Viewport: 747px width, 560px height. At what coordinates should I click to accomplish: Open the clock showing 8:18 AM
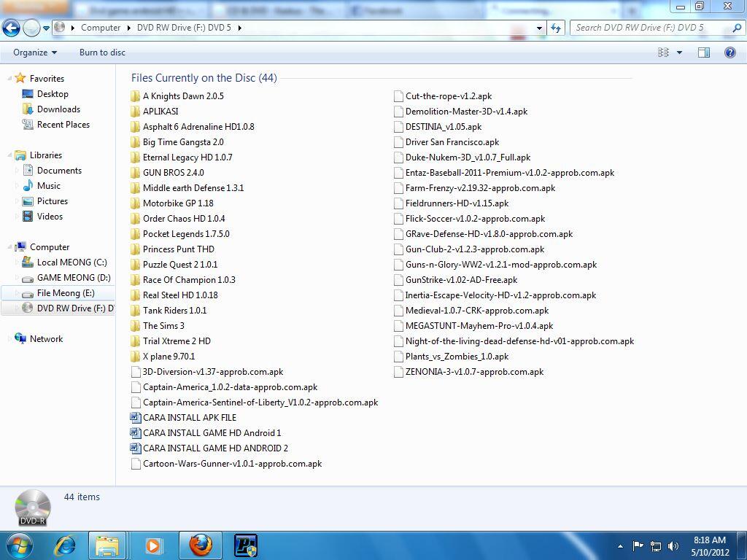[x=710, y=546]
